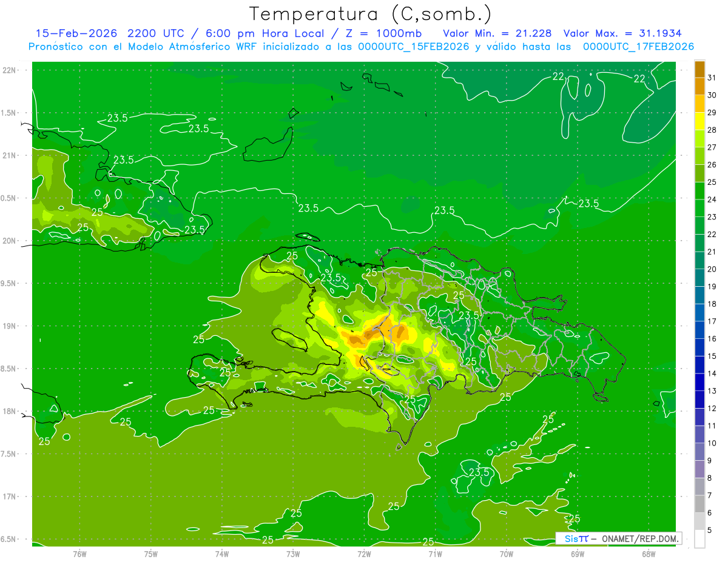This screenshot has width=728, height=562.
Task: Pick the yellow swatch between legend 28 and 29
Action: click(699, 121)
